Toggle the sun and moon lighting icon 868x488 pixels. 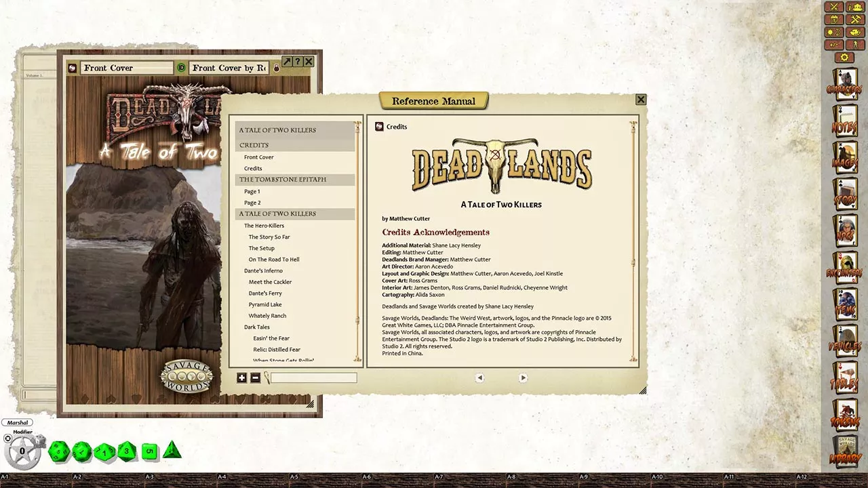pyautogui.click(x=835, y=32)
